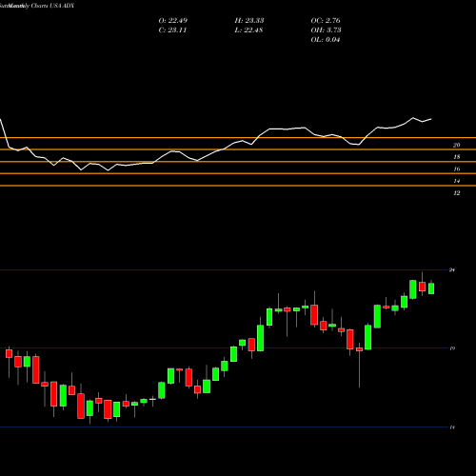Click the final point of the white indicator line
Viewport: 476px width, 476px height.
click(431, 119)
